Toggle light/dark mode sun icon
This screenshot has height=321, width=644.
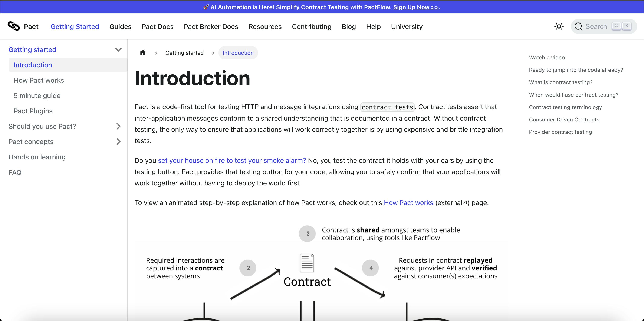coord(559,26)
